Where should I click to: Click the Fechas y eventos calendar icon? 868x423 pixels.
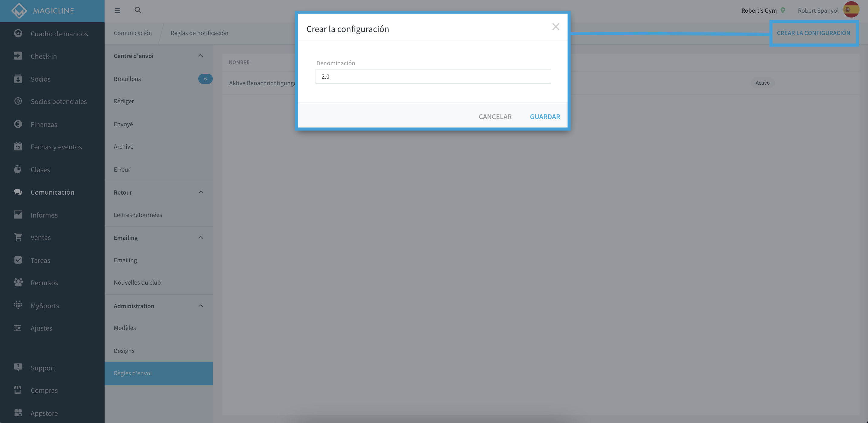coord(18,147)
